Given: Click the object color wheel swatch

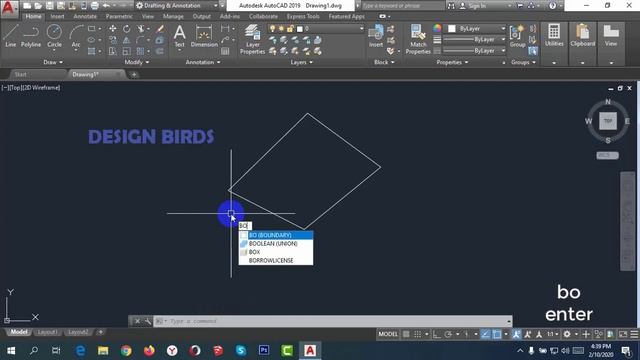Looking at the screenshot, I should [437, 28].
